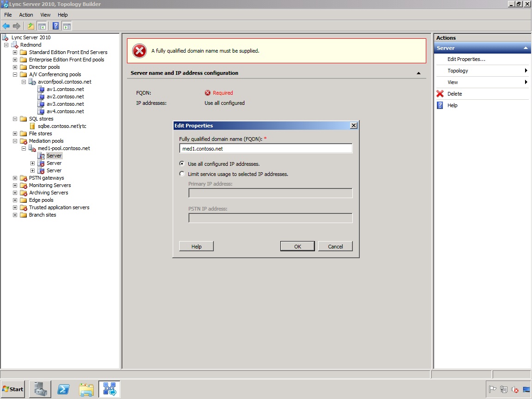The width and height of the screenshot is (532, 399).
Task: Select the Redmond site icon
Action: click(x=15, y=45)
